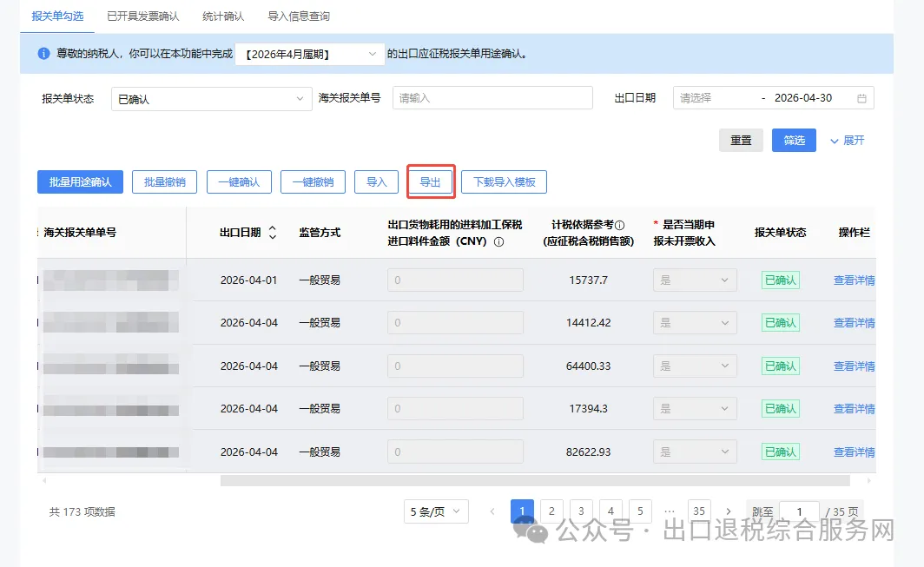Go to page 3
Screen dimensions: 924x567
pyautogui.click(x=581, y=511)
